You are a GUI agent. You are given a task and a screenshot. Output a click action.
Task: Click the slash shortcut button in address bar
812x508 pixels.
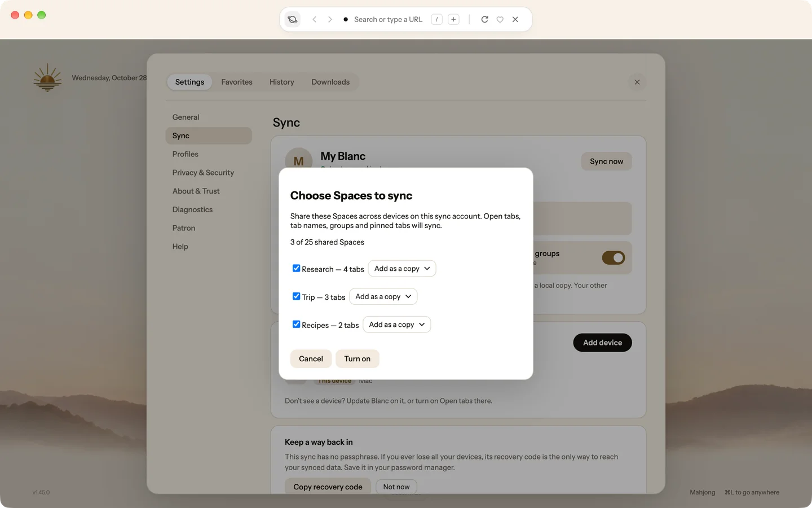pyautogui.click(x=436, y=19)
